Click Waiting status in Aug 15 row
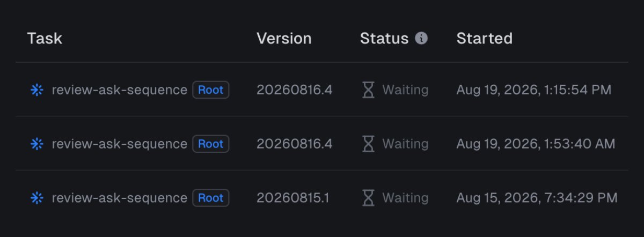Viewport: 644px width, 237px height. (405, 198)
